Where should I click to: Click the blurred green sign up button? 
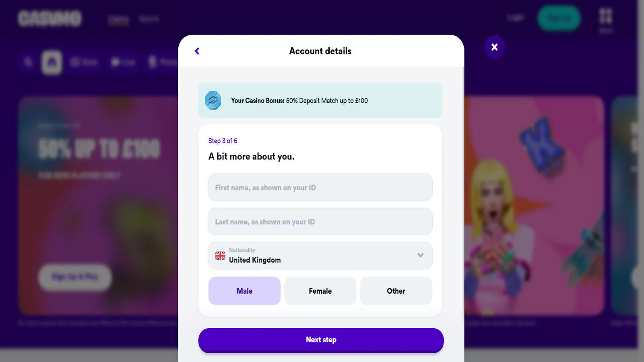pyautogui.click(x=559, y=19)
